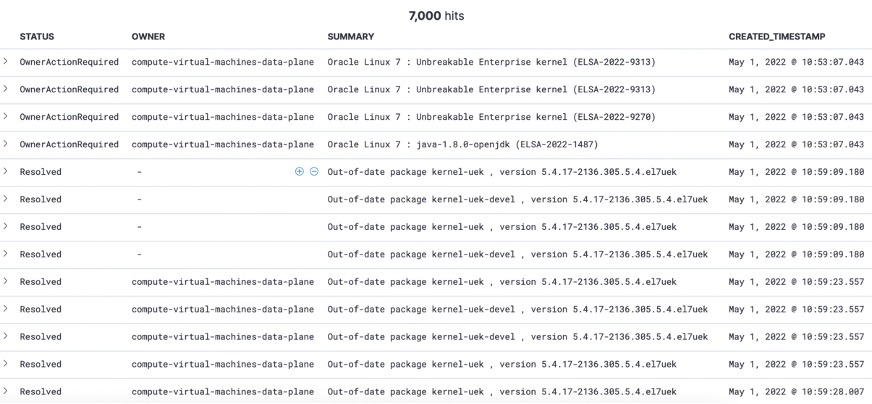Click the SUMMARY column header

coord(350,37)
